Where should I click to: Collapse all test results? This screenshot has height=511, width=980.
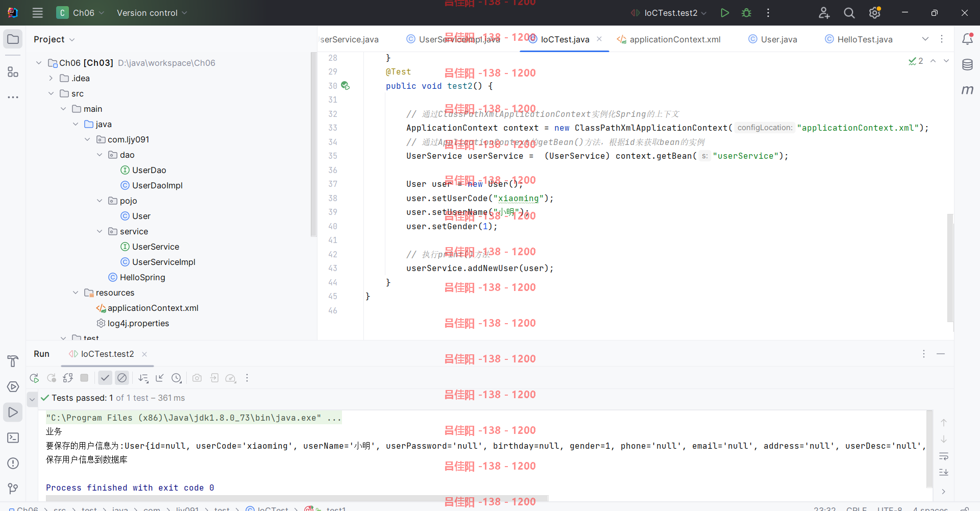[160, 378]
